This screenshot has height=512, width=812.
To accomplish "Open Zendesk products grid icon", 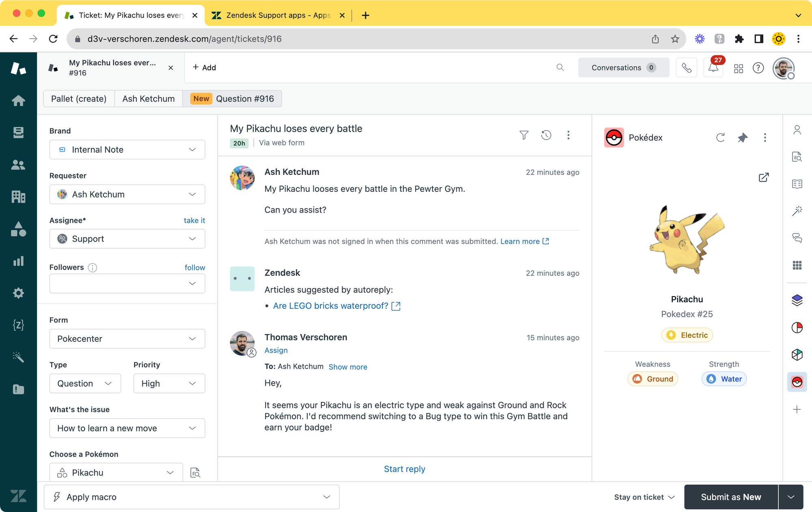I will [739, 68].
